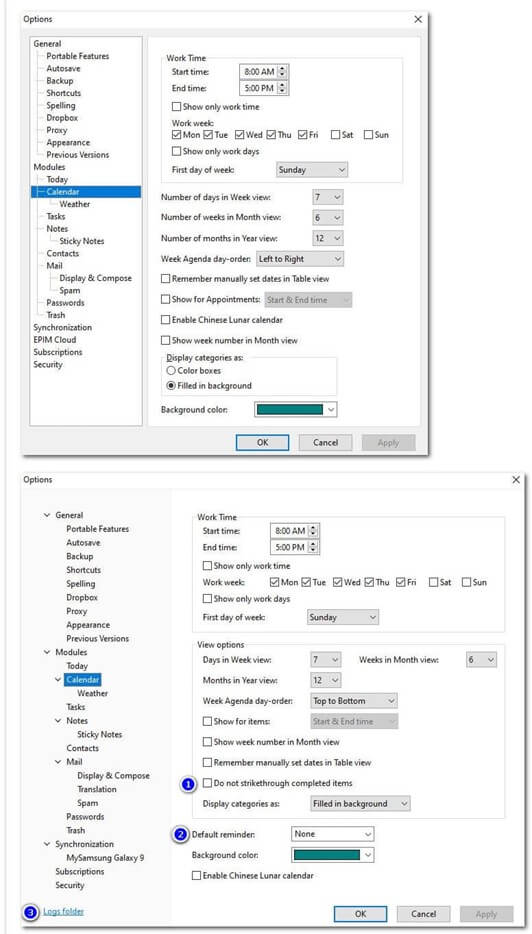The height and width of the screenshot is (934, 532).
Task: Select 'Shortcuts' in lower dialog tree
Action: (x=83, y=570)
